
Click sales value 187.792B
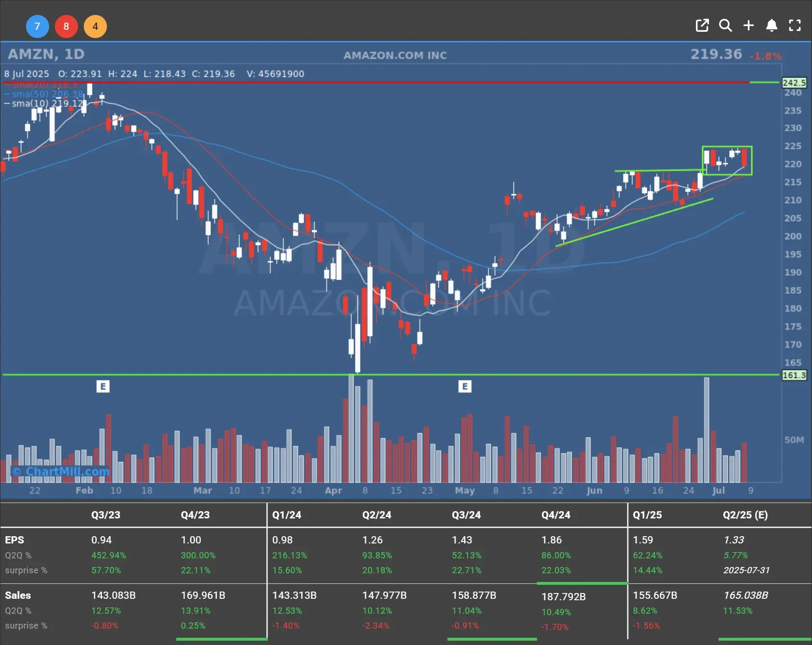(x=563, y=597)
